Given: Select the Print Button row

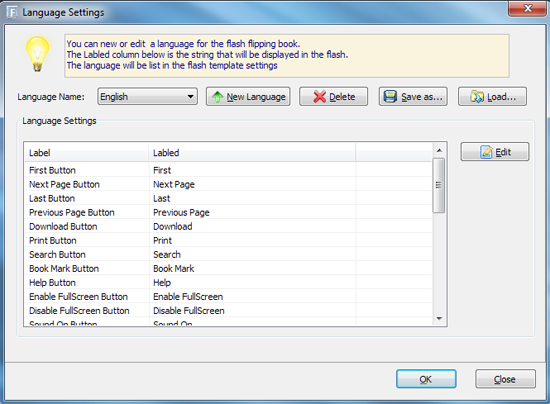Looking at the screenshot, I should pos(228,240).
